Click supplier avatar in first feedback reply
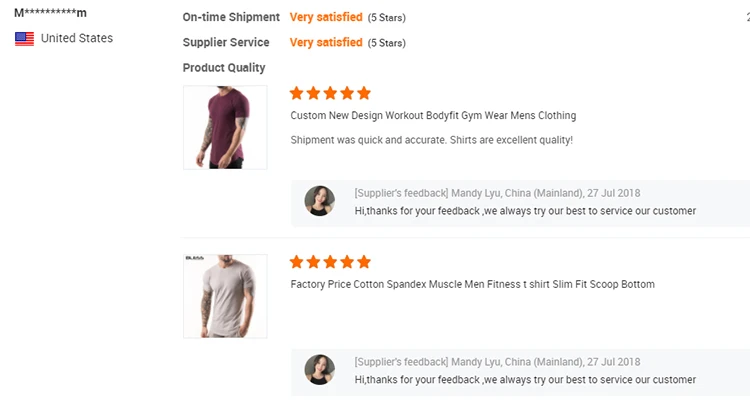750x406 pixels. tap(320, 201)
